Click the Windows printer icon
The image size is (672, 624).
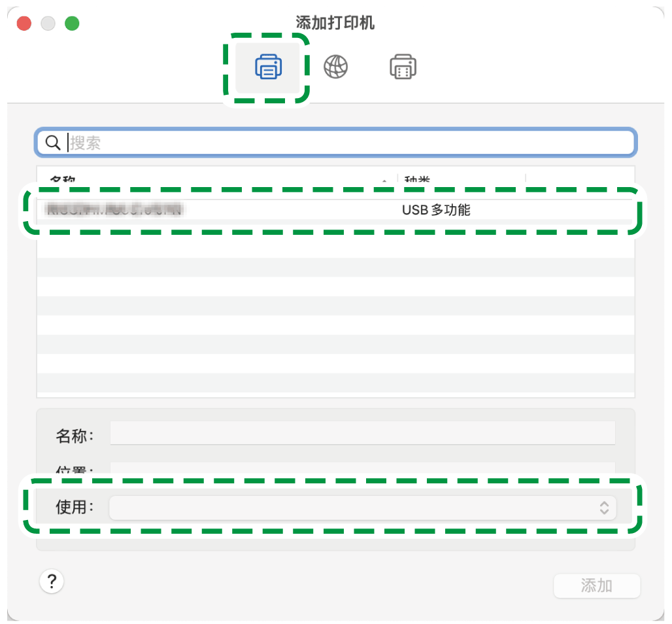tap(403, 66)
